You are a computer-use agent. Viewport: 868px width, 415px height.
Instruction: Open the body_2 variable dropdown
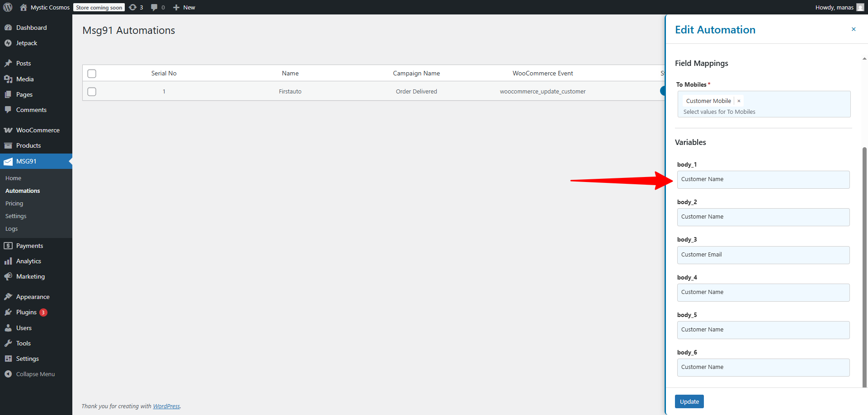tap(763, 217)
